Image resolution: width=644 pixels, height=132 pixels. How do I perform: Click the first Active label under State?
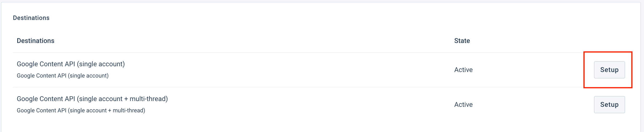click(463, 70)
